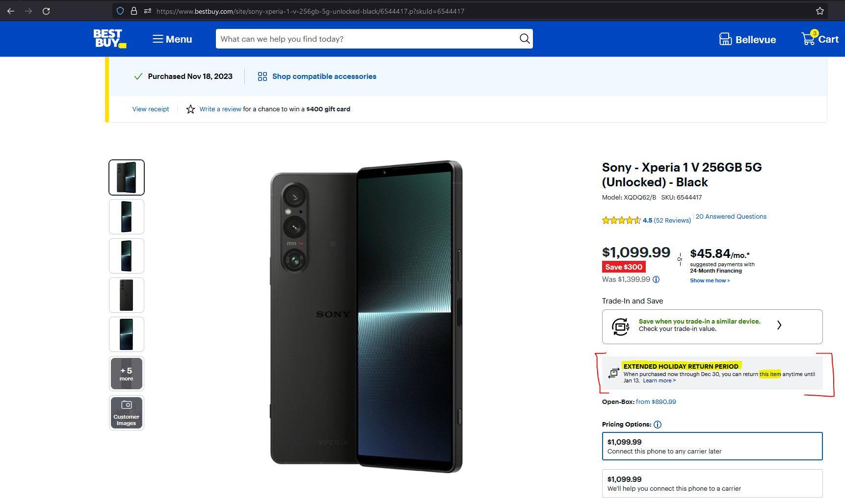Toggle the bookmark star in the address bar
The width and height of the screenshot is (845, 504).
819,10
